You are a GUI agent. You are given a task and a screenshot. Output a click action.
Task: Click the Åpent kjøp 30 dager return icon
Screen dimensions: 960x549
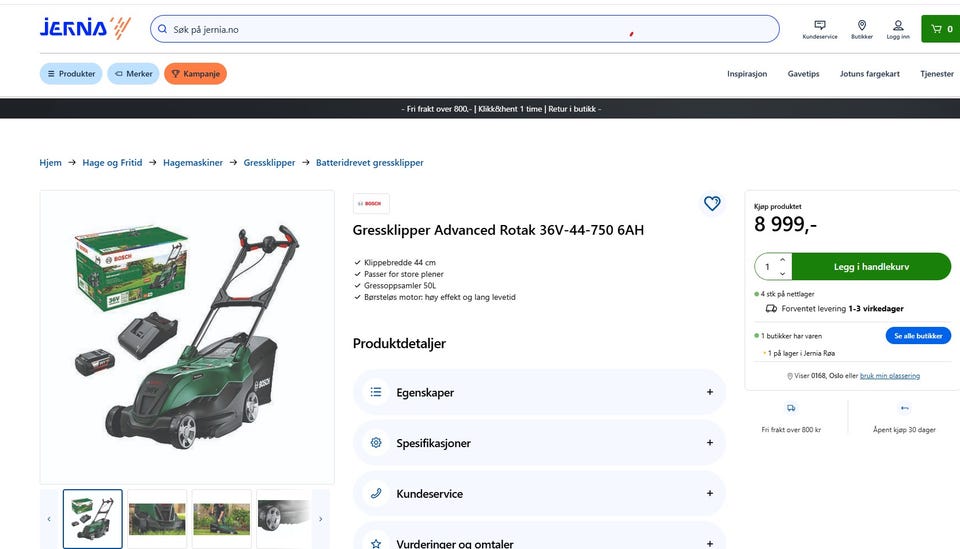[x=904, y=408]
